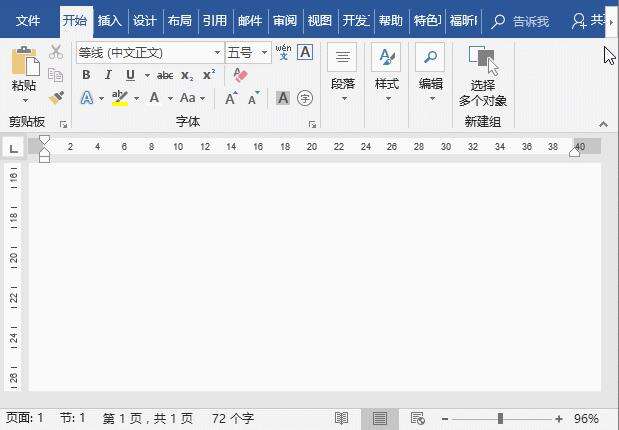The height and width of the screenshot is (430, 619).
Task: Switch to Web Layout view icon
Action: 417,418
